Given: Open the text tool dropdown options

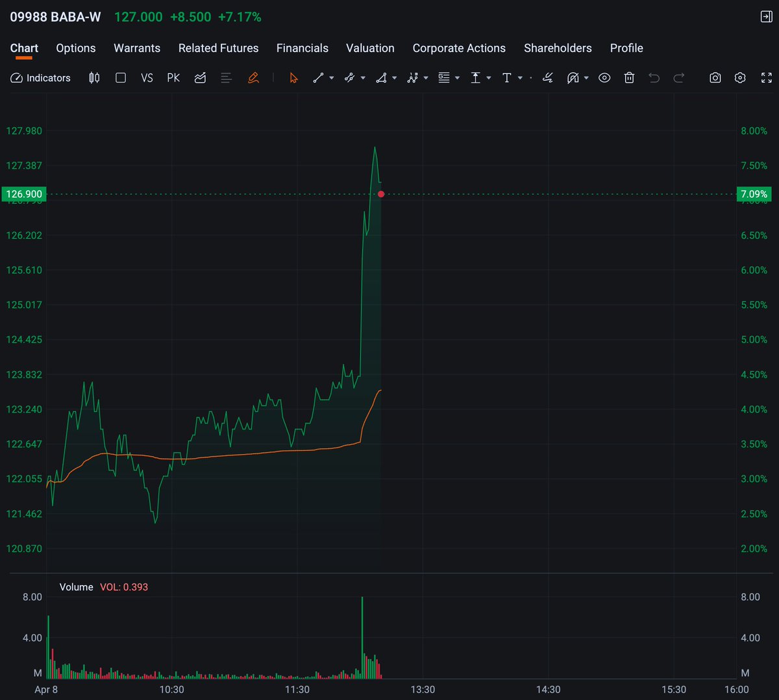Looking at the screenshot, I should click(518, 78).
